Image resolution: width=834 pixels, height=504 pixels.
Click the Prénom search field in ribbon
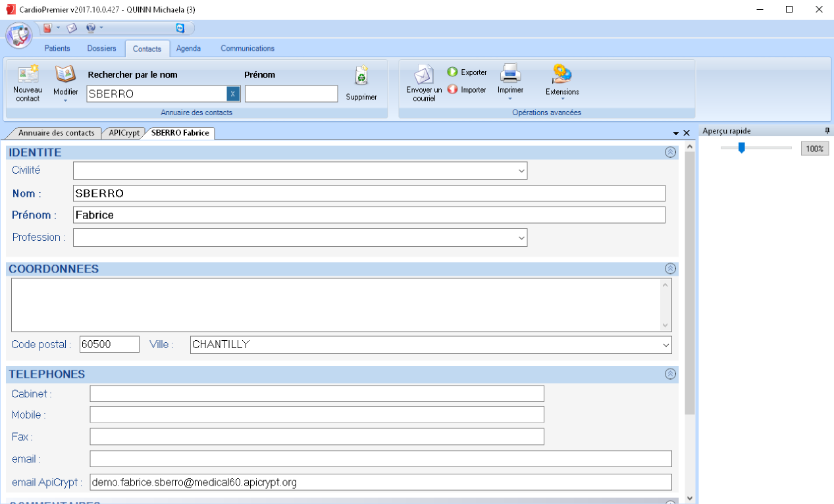point(291,94)
